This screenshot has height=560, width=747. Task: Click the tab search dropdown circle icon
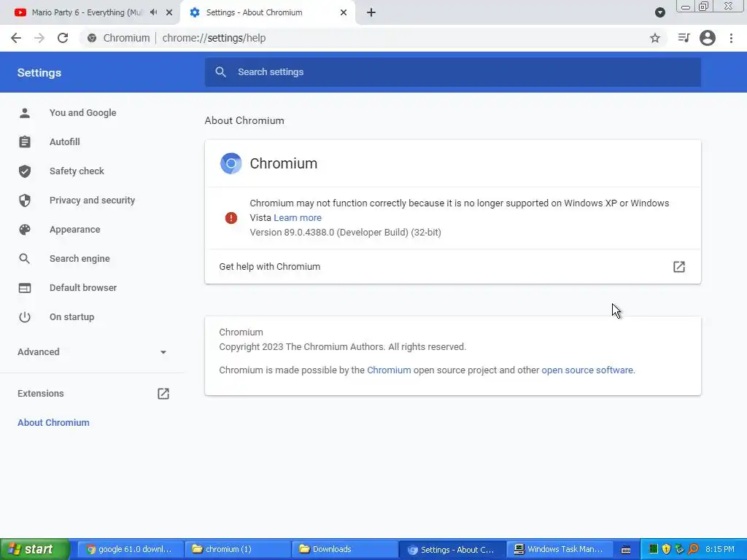point(659,12)
